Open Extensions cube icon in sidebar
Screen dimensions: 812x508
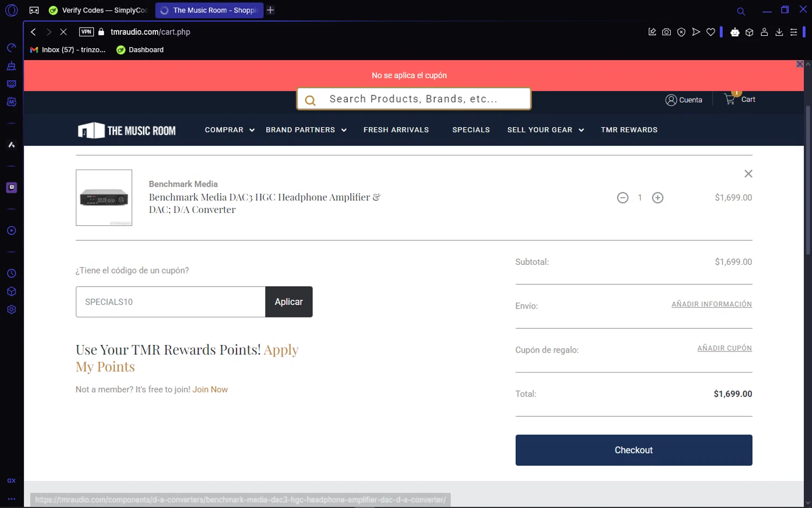pyautogui.click(x=11, y=291)
